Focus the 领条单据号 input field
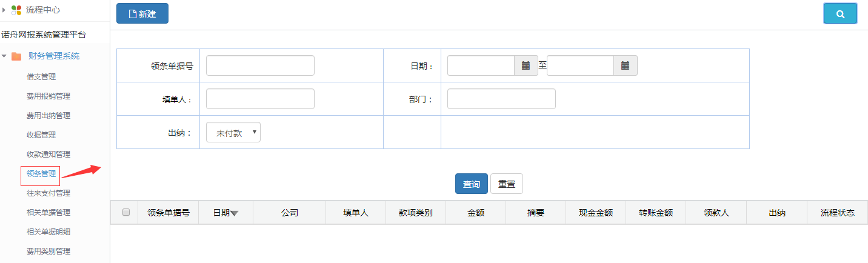The image size is (868, 263). (260, 65)
